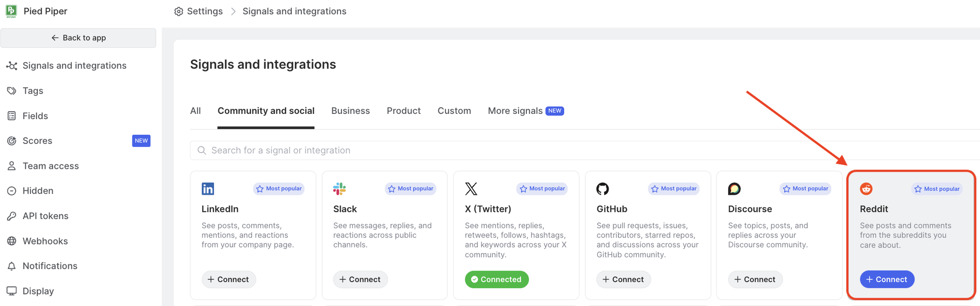980x306 pixels.
Task: Focus the signal or integration search field
Action: point(574,151)
